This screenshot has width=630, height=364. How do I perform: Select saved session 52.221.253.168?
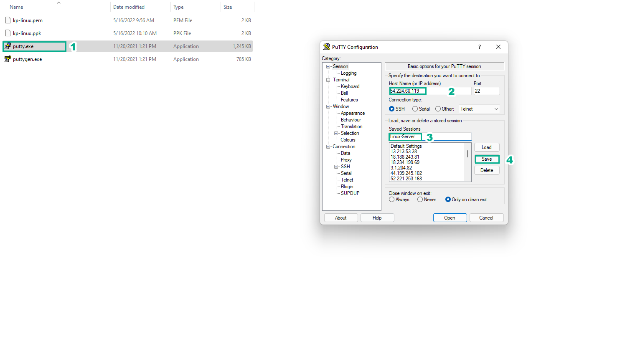click(406, 179)
